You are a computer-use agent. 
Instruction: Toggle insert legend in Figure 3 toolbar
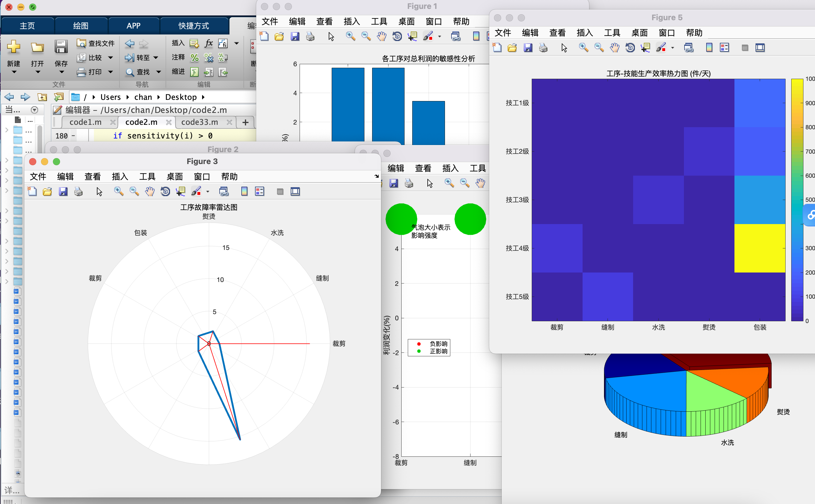[x=259, y=191]
